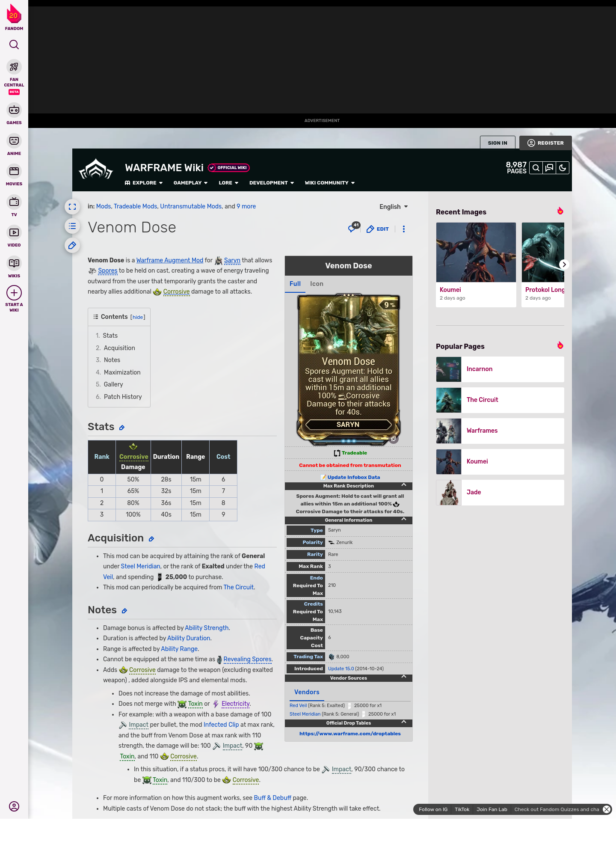
Task: Jump to Stats in contents
Action: [110, 336]
